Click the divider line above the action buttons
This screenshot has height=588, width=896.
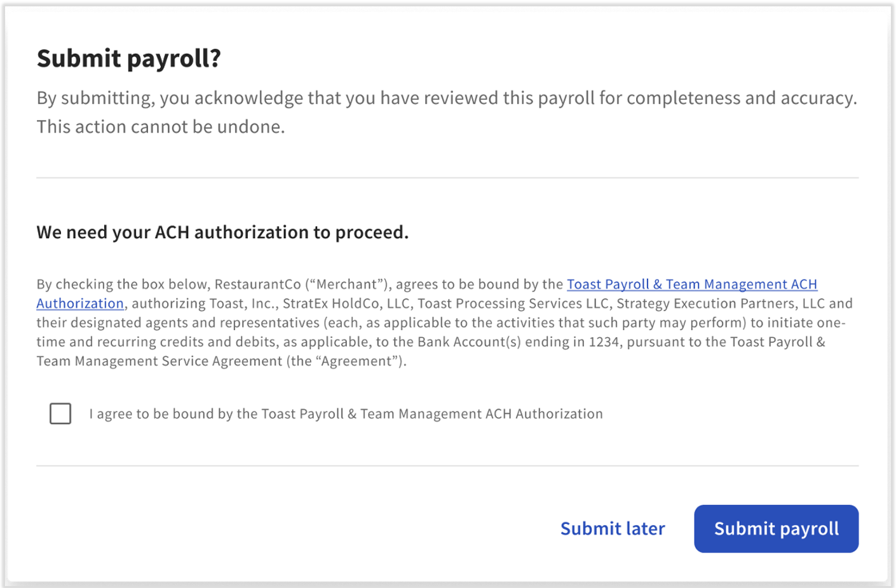pyautogui.click(x=447, y=466)
